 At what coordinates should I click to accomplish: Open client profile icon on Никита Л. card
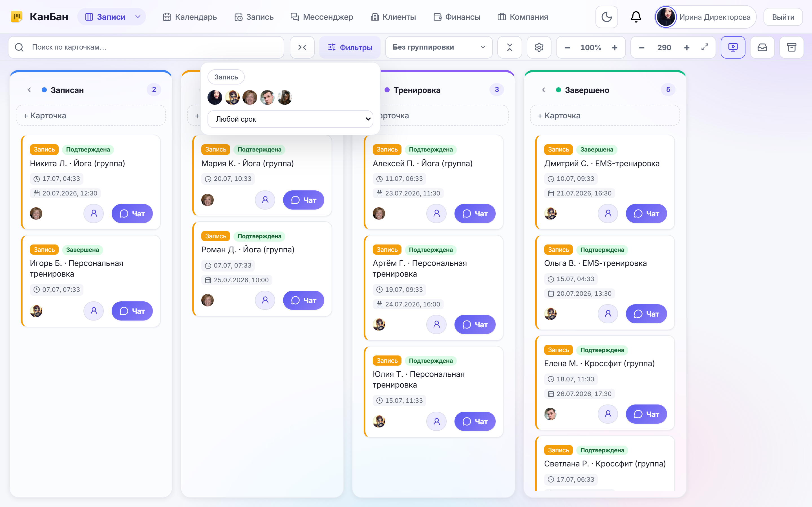click(x=94, y=213)
